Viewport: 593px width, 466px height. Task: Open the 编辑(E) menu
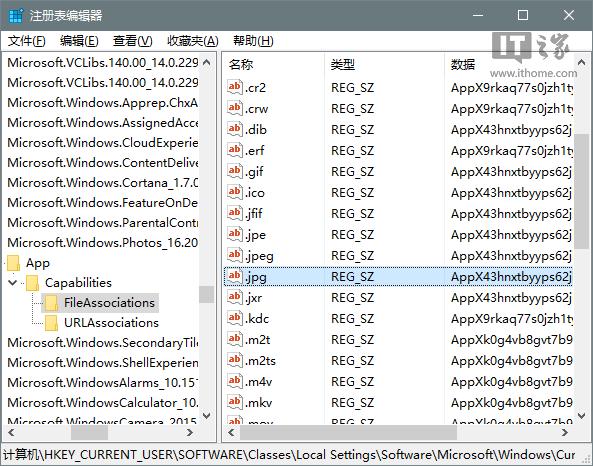79,41
